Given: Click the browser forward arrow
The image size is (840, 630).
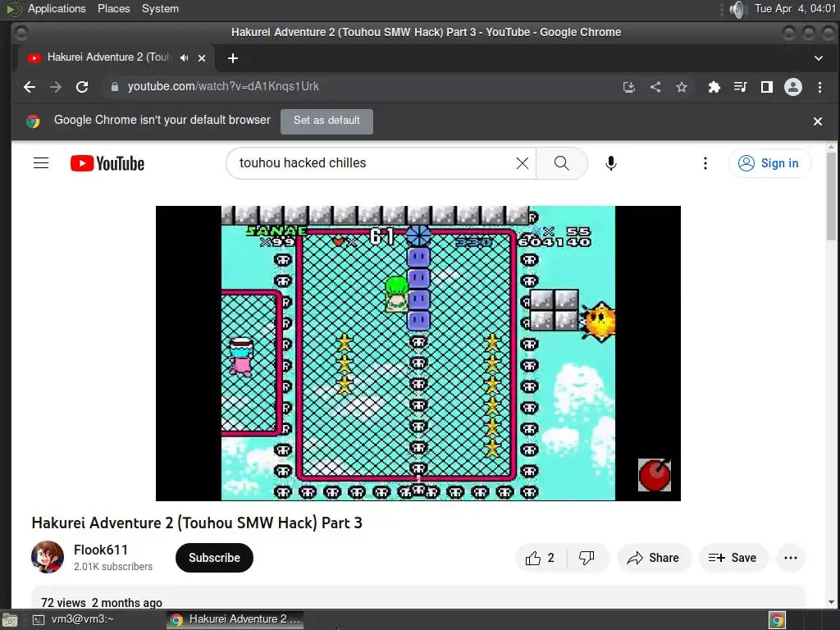Looking at the screenshot, I should click(56, 87).
